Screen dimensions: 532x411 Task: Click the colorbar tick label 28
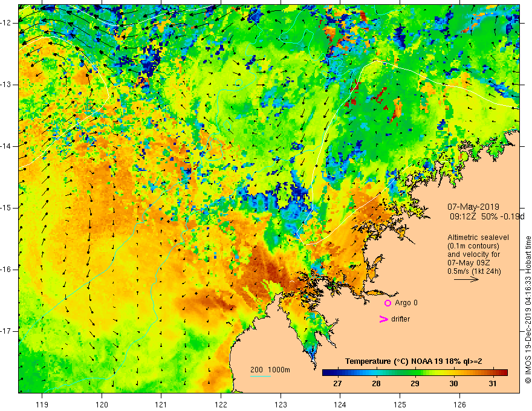coord(376,384)
